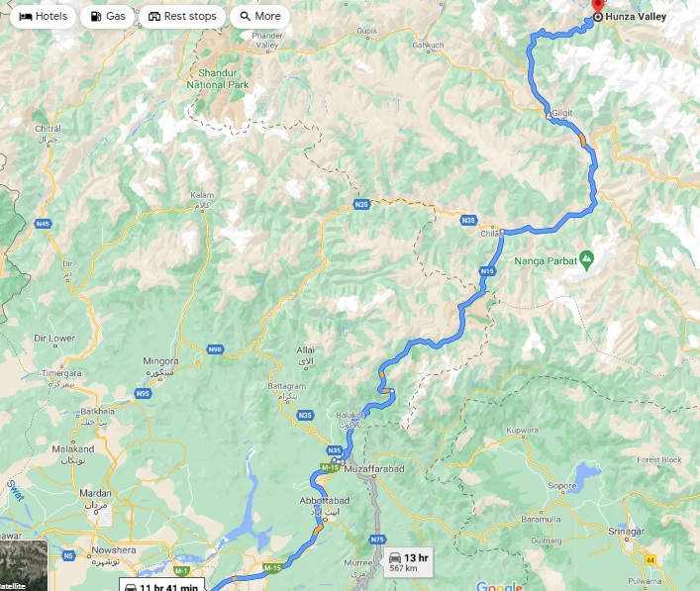Screen dimensions: 700x591
Task: Click the Chilas route waypoint marker
Action: click(x=502, y=232)
